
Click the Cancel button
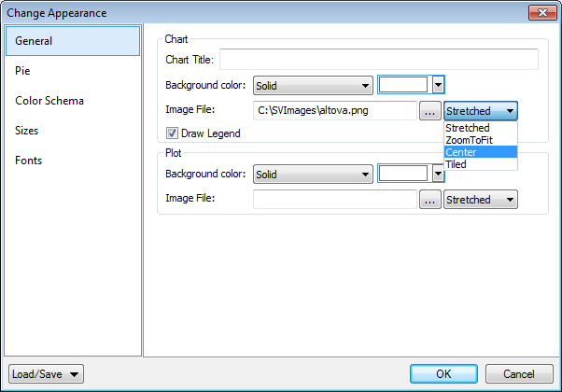point(512,374)
